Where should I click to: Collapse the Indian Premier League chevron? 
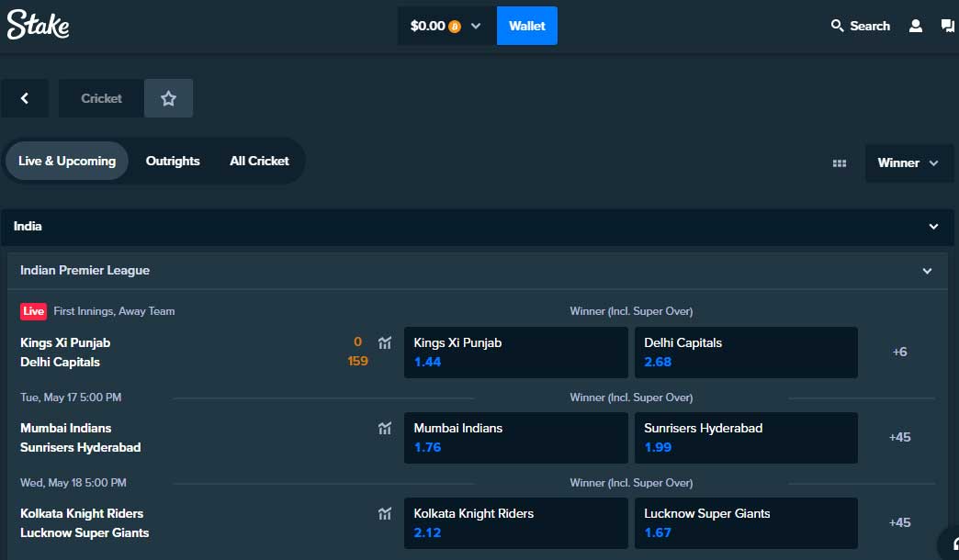[927, 271]
